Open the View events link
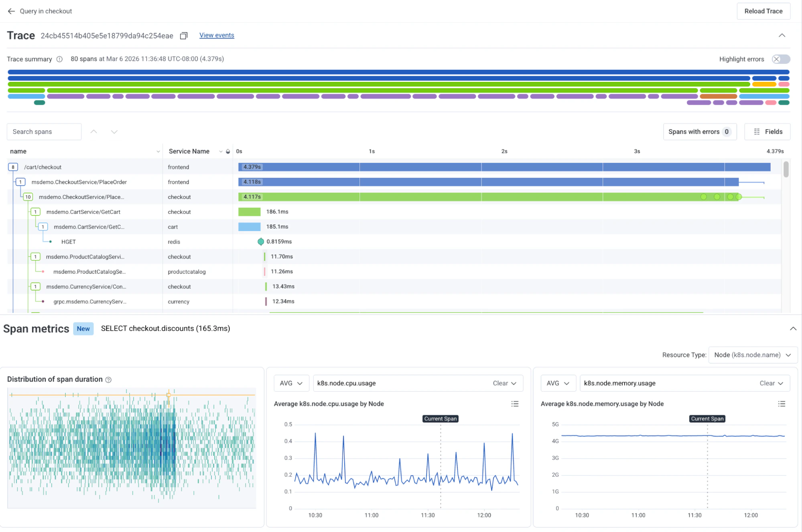 click(x=217, y=35)
